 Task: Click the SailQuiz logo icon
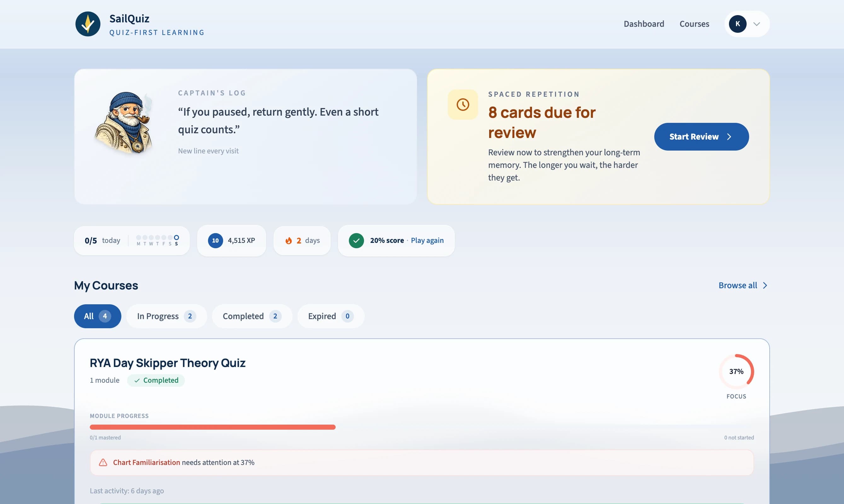coord(88,24)
